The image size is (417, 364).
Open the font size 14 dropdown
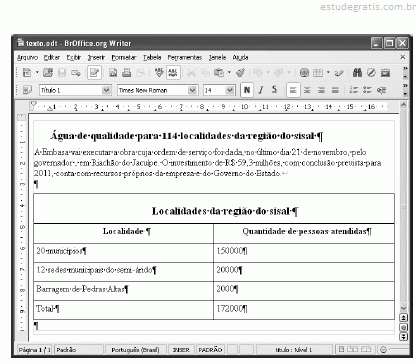(x=229, y=90)
